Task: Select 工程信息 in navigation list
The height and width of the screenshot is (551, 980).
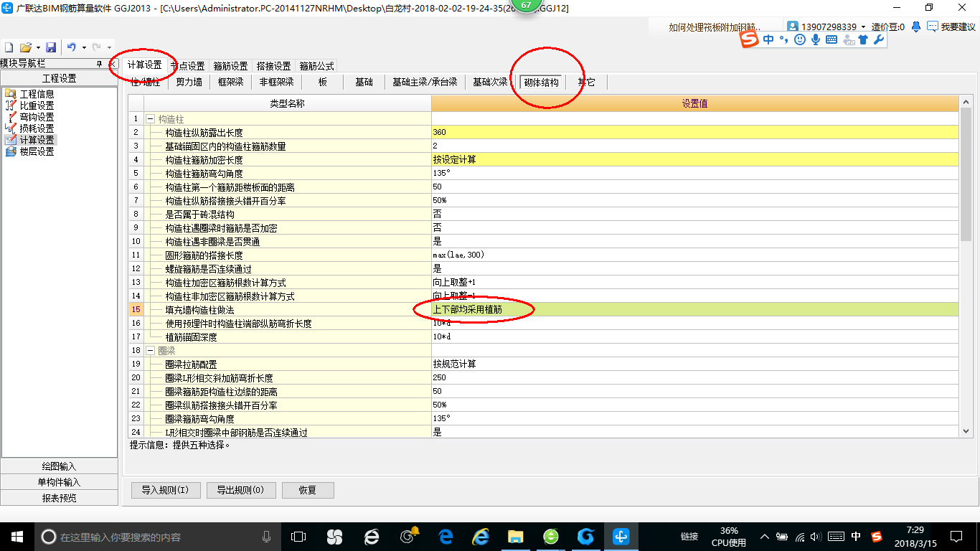Action: [x=37, y=94]
